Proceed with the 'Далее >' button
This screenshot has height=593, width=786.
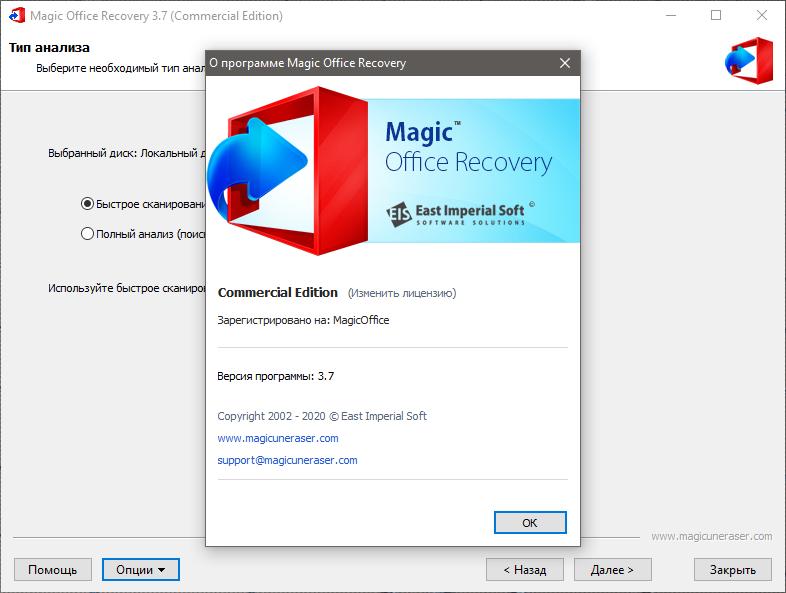tap(612, 570)
